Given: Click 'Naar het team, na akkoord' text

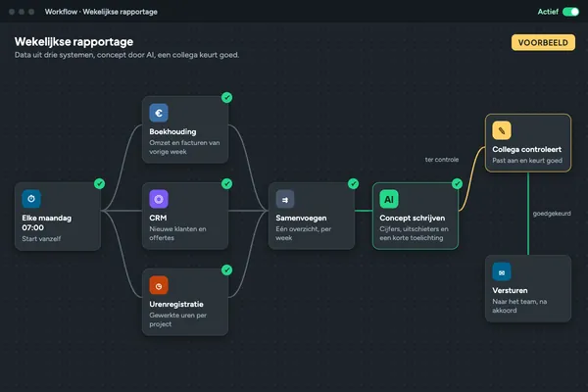Looking at the screenshot, I should click(x=519, y=306).
